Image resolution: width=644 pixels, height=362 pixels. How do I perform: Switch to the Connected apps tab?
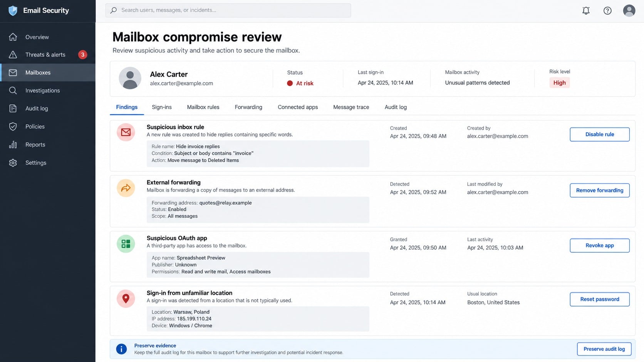pyautogui.click(x=298, y=107)
